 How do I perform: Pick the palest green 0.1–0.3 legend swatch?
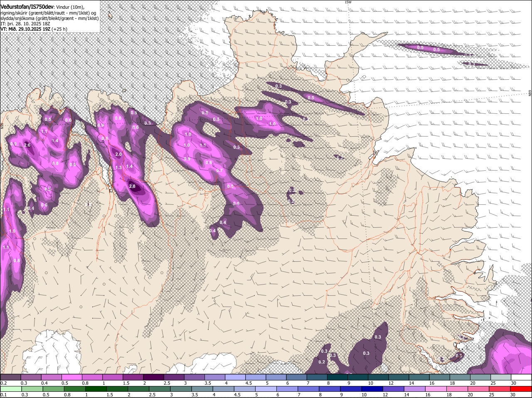click(11, 389)
